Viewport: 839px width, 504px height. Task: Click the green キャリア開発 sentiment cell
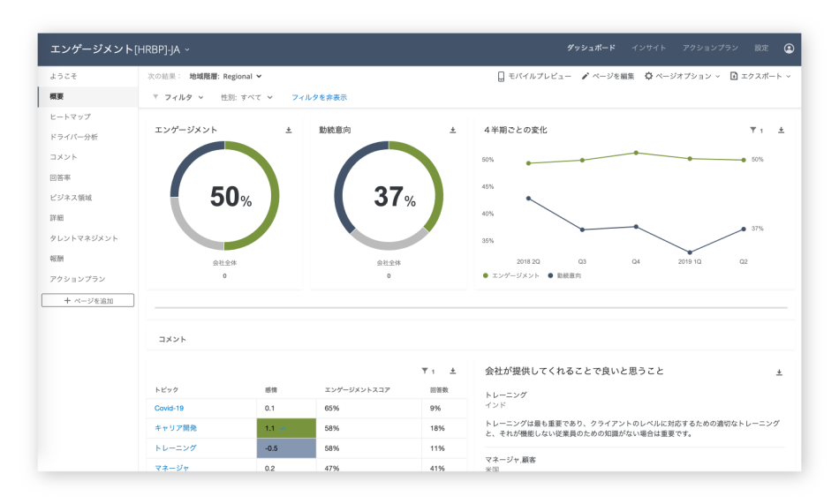point(286,428)
